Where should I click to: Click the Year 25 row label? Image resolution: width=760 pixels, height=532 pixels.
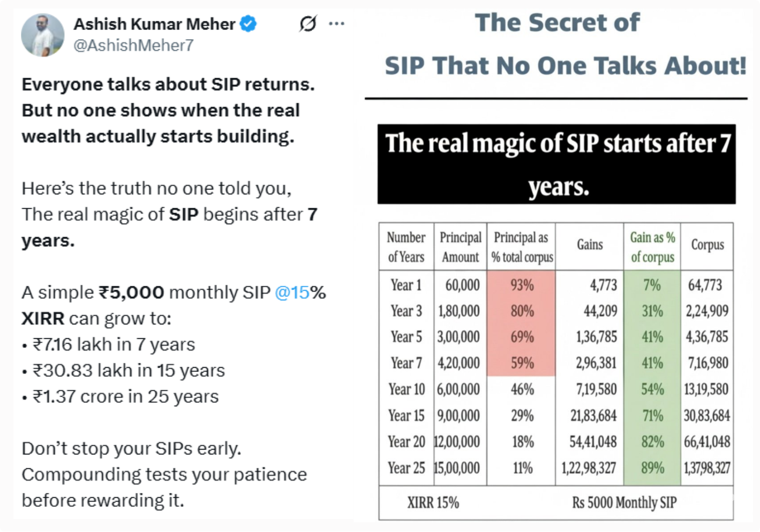[405, 468]
